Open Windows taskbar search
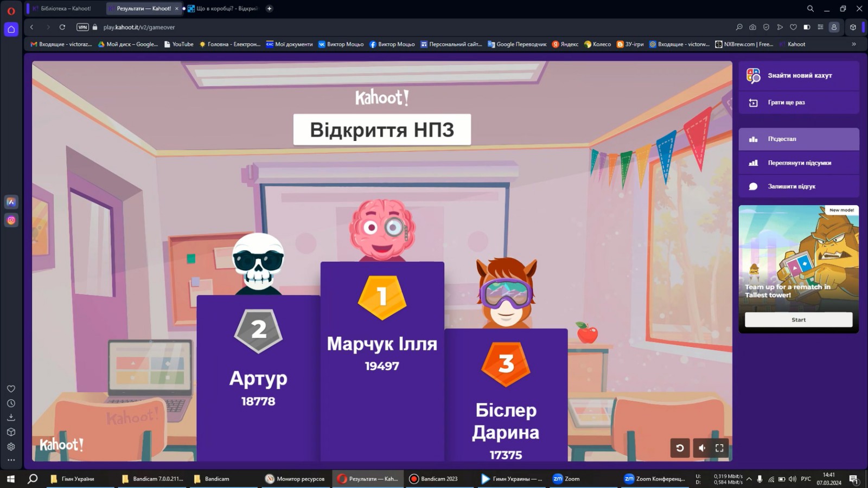Image resolution: width=868 pixels, height=488 pixels. coord(33,479)
